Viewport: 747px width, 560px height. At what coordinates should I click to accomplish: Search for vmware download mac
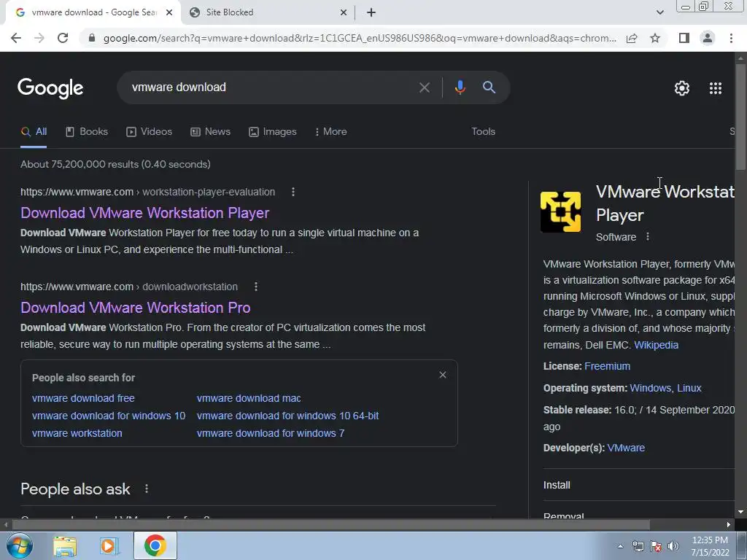click(x=249, y=398)
